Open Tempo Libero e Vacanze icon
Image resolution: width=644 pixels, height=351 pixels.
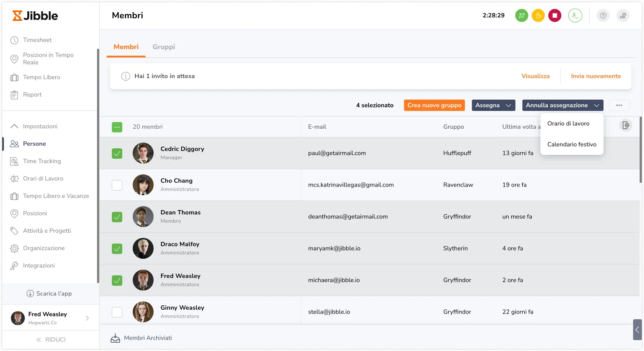click(x=14, y=196)
